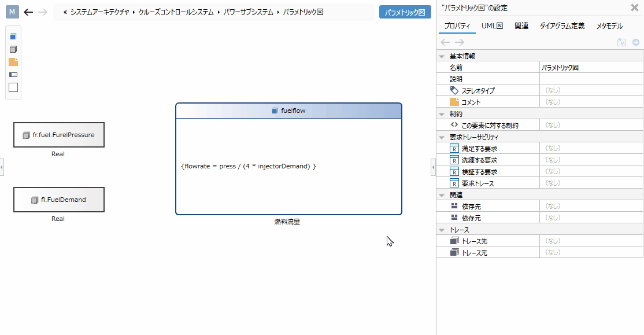This screenshot has height=335, width=644.
Task: Click the 燃料流量 label under fuelflow
Action: pyautogui.click(x=287, y=222)
